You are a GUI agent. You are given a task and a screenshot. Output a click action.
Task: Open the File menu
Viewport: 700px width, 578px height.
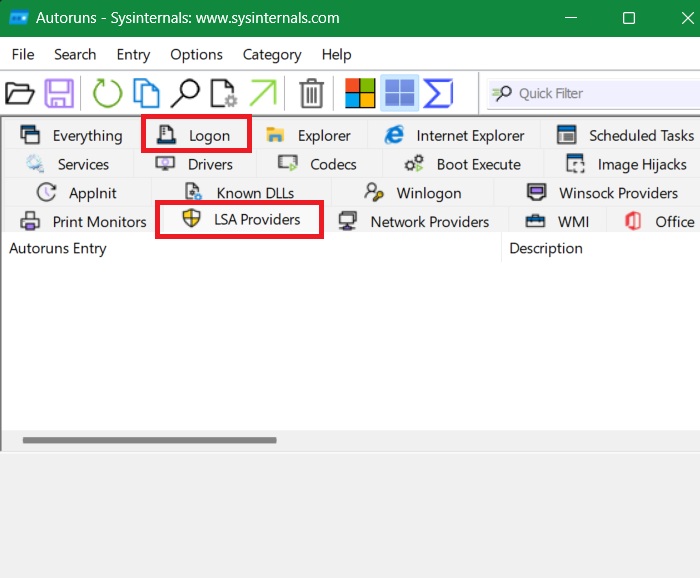click(23, 54)
